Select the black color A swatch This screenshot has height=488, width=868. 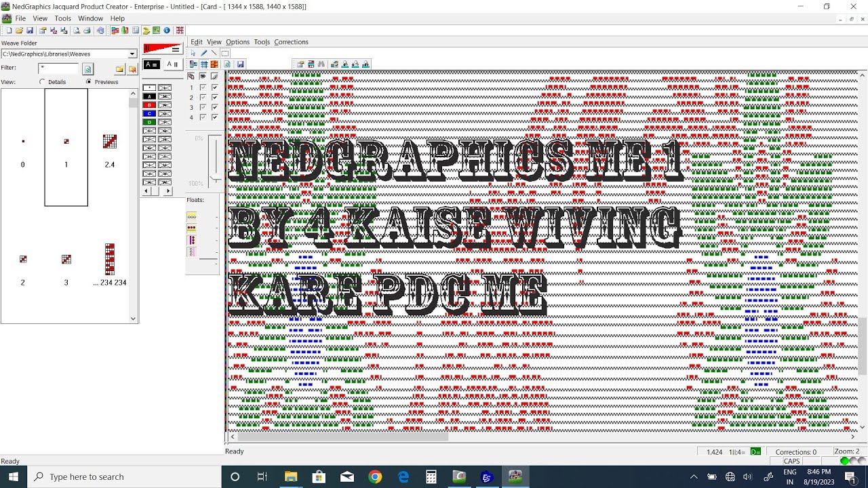click(149, 96)
